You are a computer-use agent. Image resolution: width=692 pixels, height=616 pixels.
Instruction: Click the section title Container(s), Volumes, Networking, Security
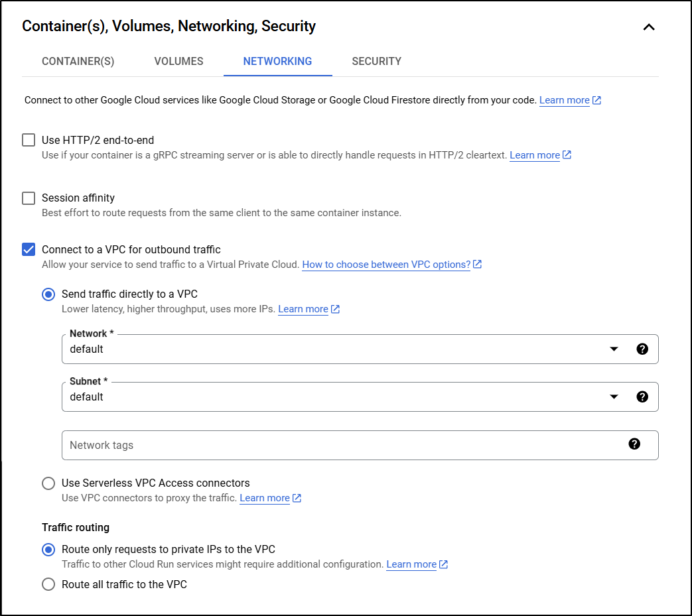(169, 26)
